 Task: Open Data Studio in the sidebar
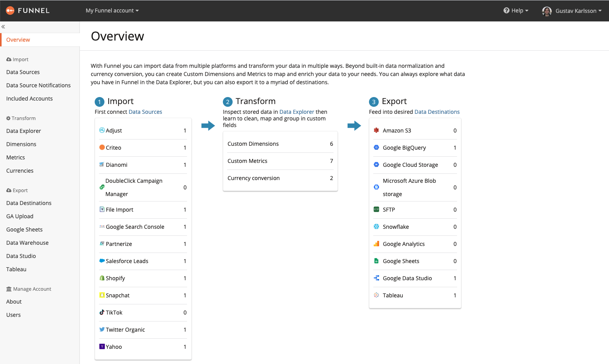click(x=21, y=256)
